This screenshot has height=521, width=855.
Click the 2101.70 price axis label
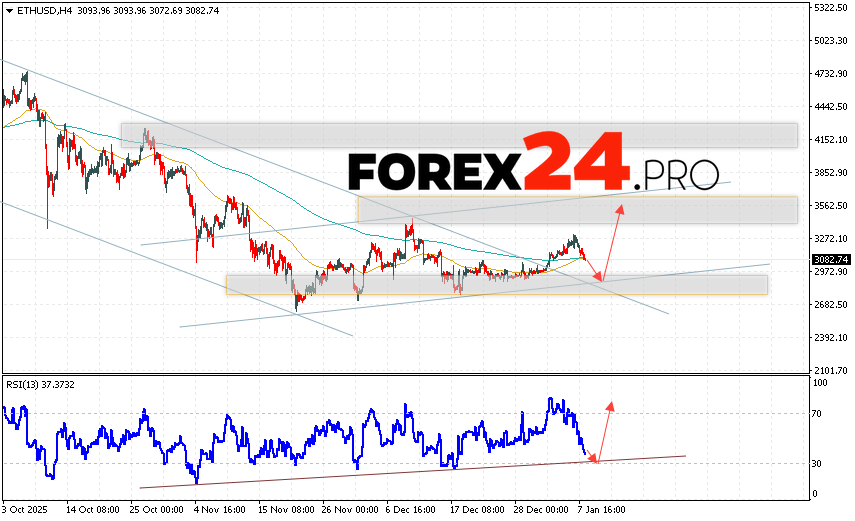point(828,370)
